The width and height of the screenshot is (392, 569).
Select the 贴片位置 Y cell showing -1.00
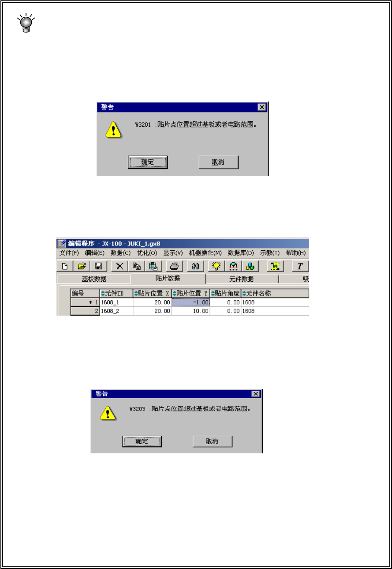(190, 302)
